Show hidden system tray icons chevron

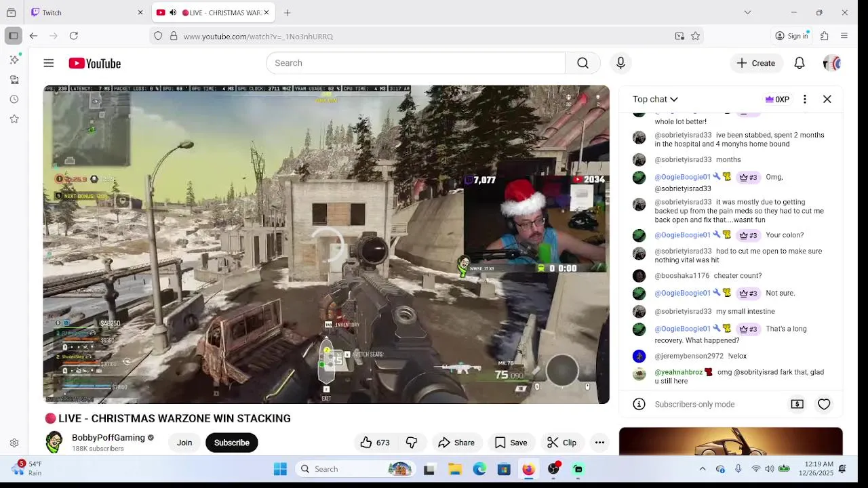[703, 469]
